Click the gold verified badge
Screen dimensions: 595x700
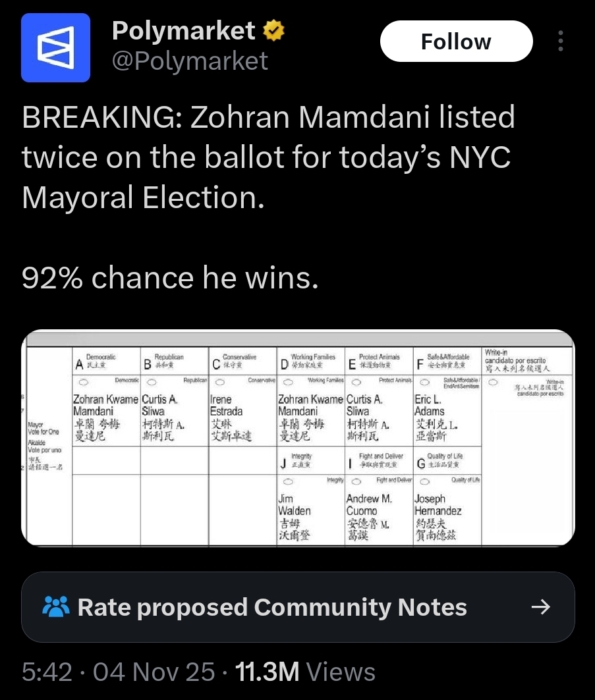(274, 30)
